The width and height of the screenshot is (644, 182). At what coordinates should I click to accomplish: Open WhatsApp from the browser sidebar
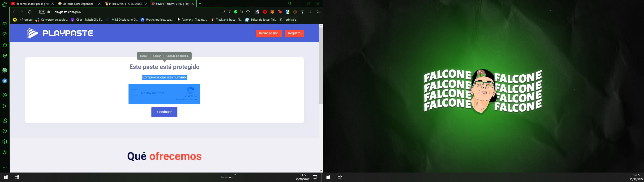(5, 70)
